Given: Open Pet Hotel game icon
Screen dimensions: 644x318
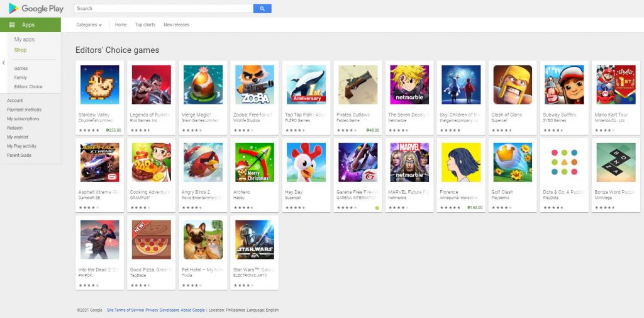Looking at the screenshot, I should [203, 239].
